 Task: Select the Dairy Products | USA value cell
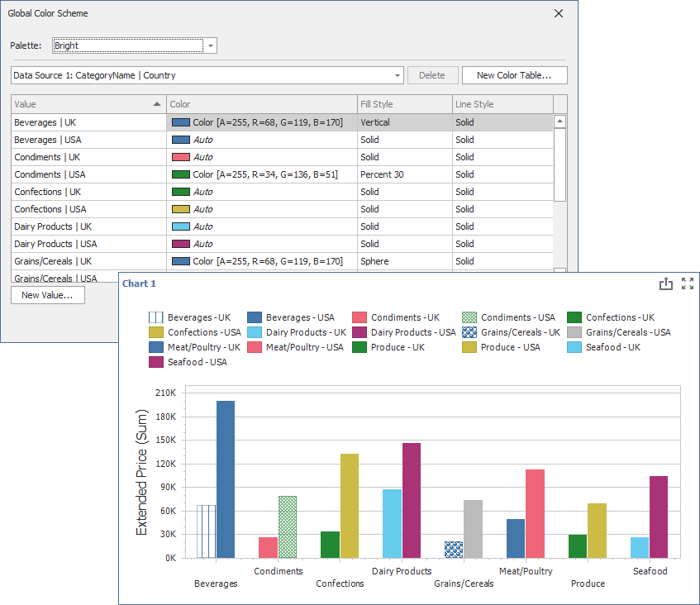coord(88,245)
